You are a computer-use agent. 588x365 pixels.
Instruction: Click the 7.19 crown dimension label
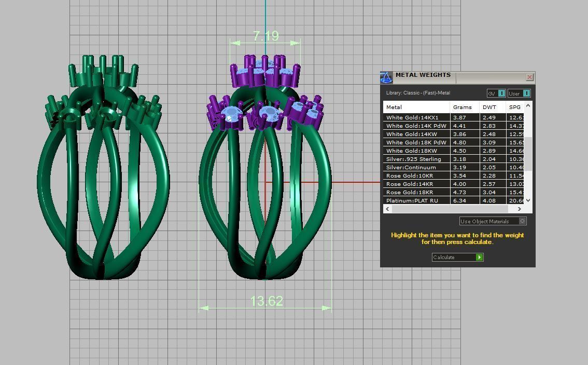[265, 36]
